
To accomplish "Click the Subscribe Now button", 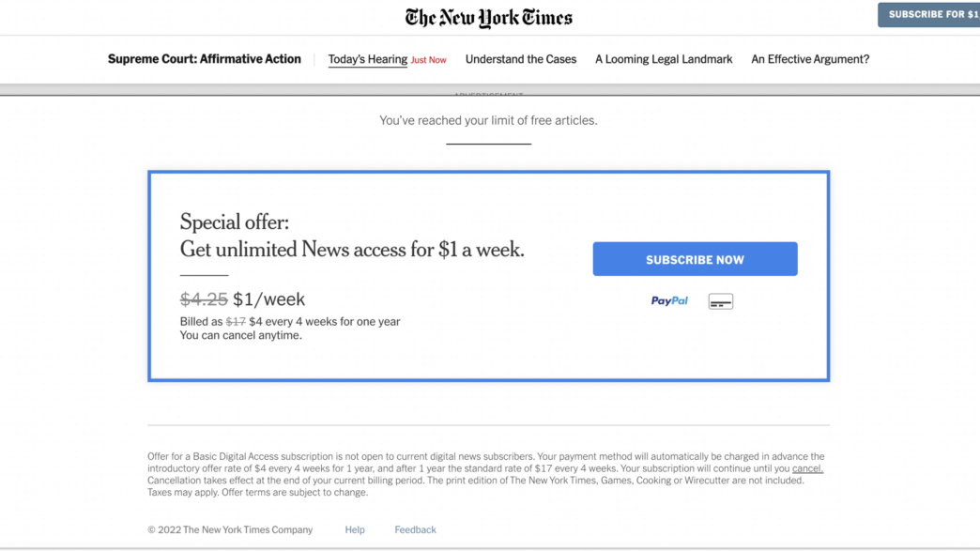I will coord(695,259).
